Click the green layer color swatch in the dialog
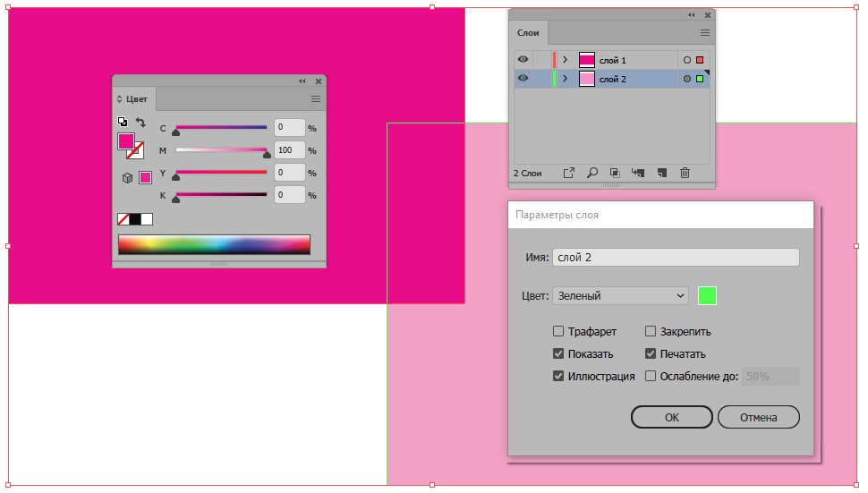This screenshot has height=493, width=868. click(707, 295)
